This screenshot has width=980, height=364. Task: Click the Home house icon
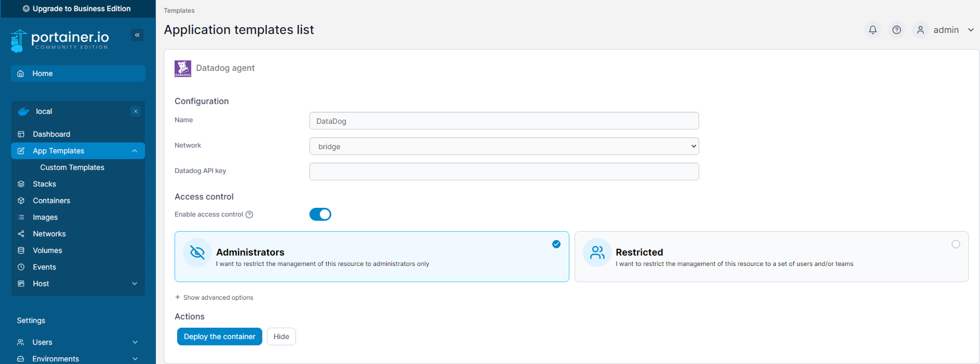point(21,74)
